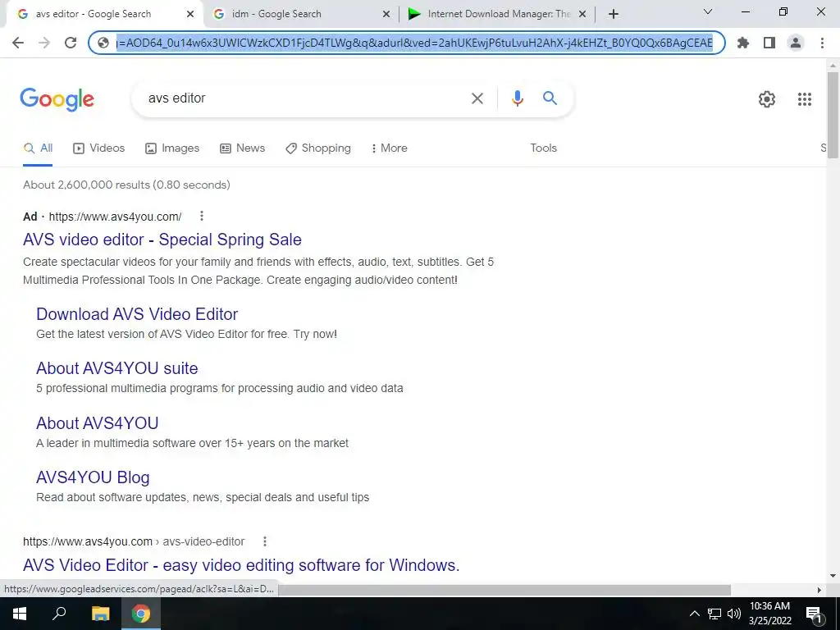
Task: Go back with the browser back arrow
Action: (18, 43)
